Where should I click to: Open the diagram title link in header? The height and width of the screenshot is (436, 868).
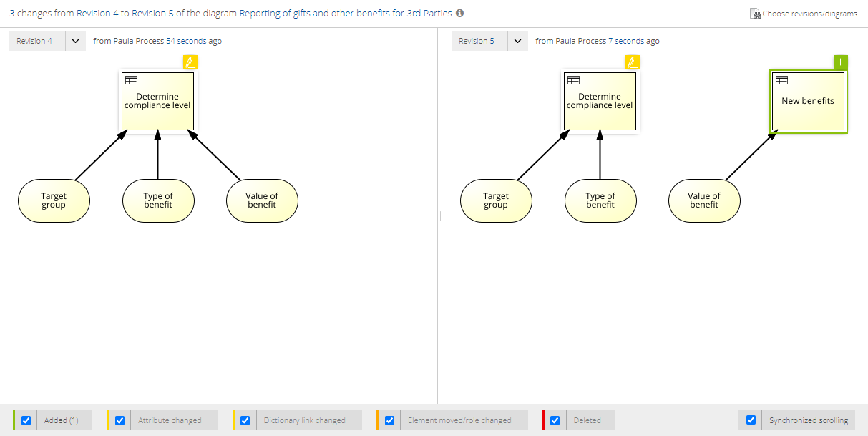point(346,14)
